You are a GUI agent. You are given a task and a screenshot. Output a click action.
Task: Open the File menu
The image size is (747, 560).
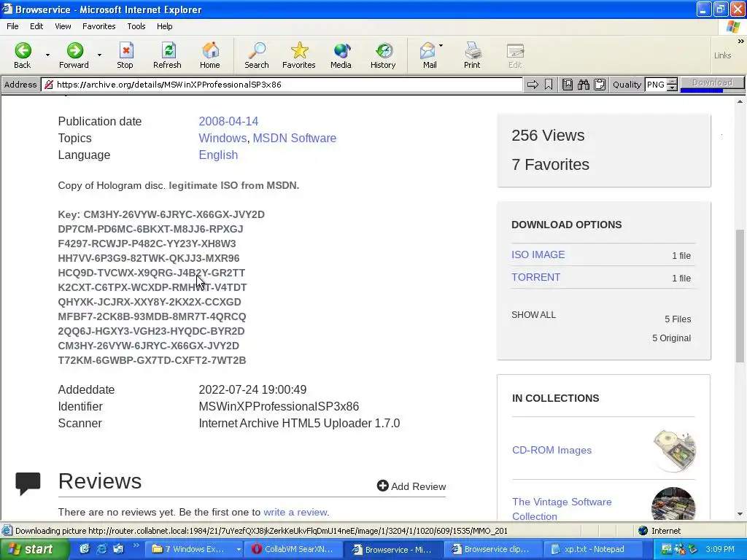click(12, 26)
